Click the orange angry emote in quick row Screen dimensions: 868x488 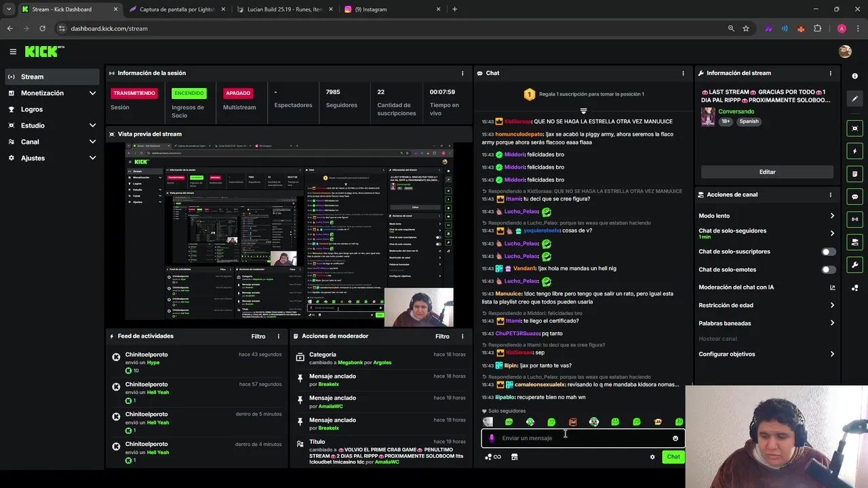pos(573,422)
